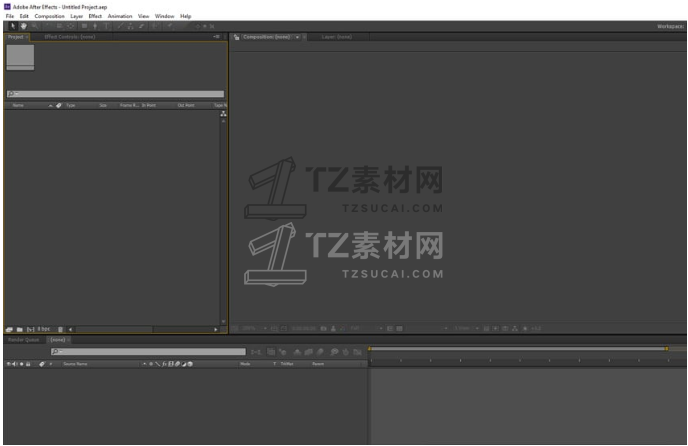Delete selected project item with trash icon
This screenshot has height=446, width=688.
pyautogui.click(x=61, y=329)
